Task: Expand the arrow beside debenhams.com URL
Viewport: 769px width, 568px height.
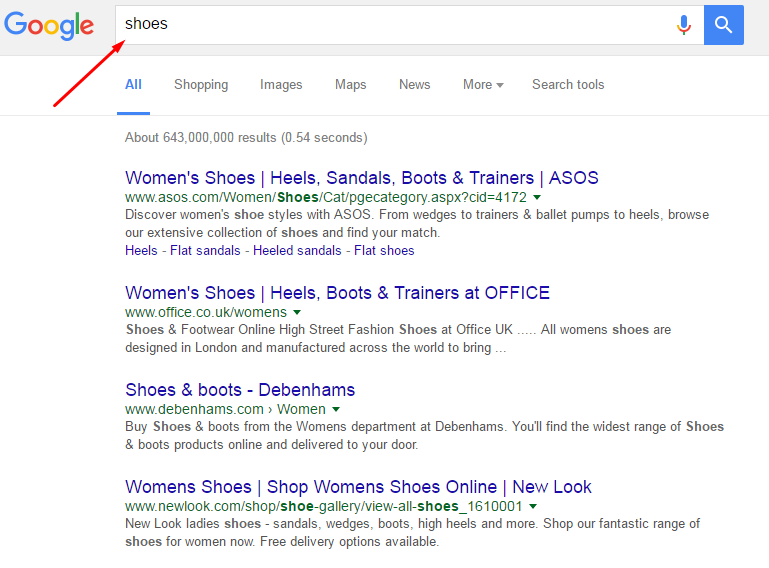Action: click(x=336, y=410)
